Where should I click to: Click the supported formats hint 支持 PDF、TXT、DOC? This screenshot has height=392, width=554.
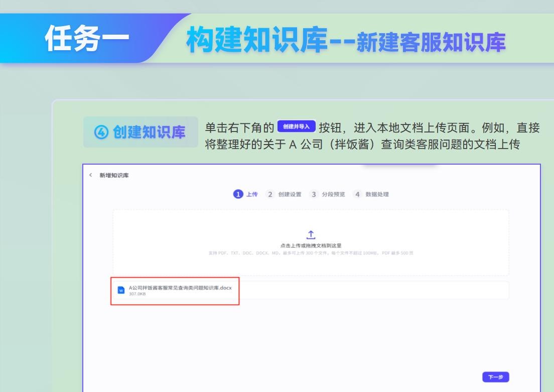tap(311, 253)
